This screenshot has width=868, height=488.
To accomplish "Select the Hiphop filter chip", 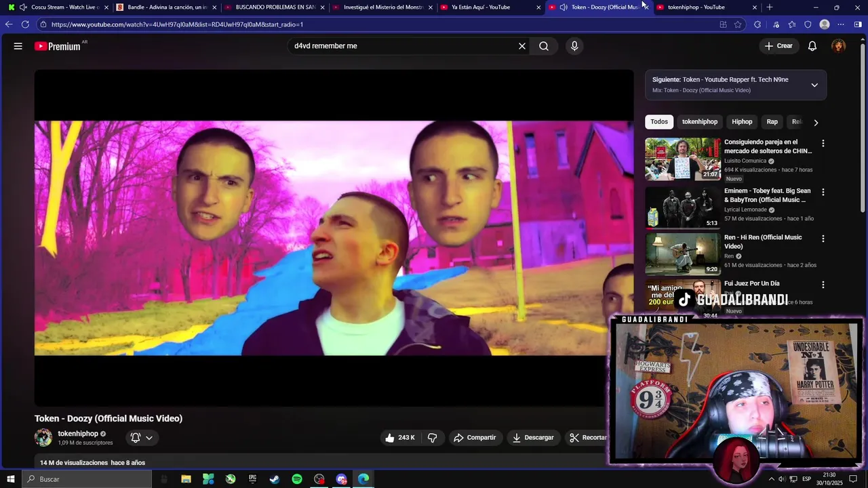I will point(742,122).
